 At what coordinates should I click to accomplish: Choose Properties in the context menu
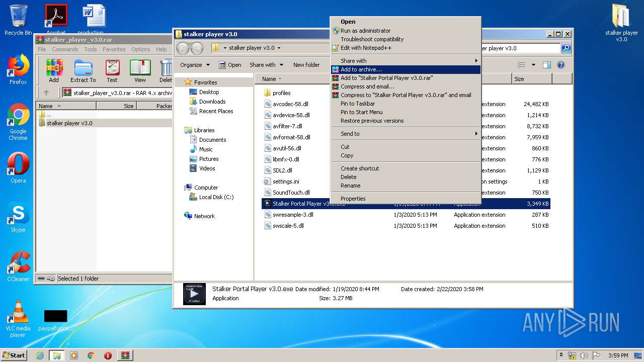tap(406, 199)
